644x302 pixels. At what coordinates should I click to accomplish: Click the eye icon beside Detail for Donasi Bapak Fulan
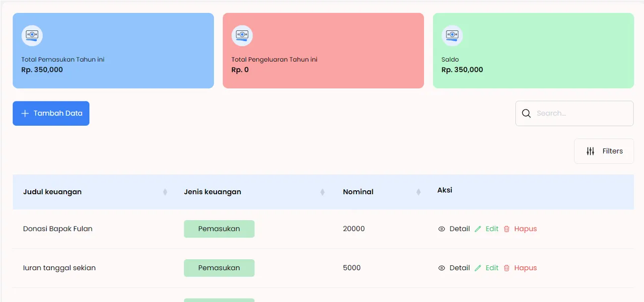pos(441,228)
